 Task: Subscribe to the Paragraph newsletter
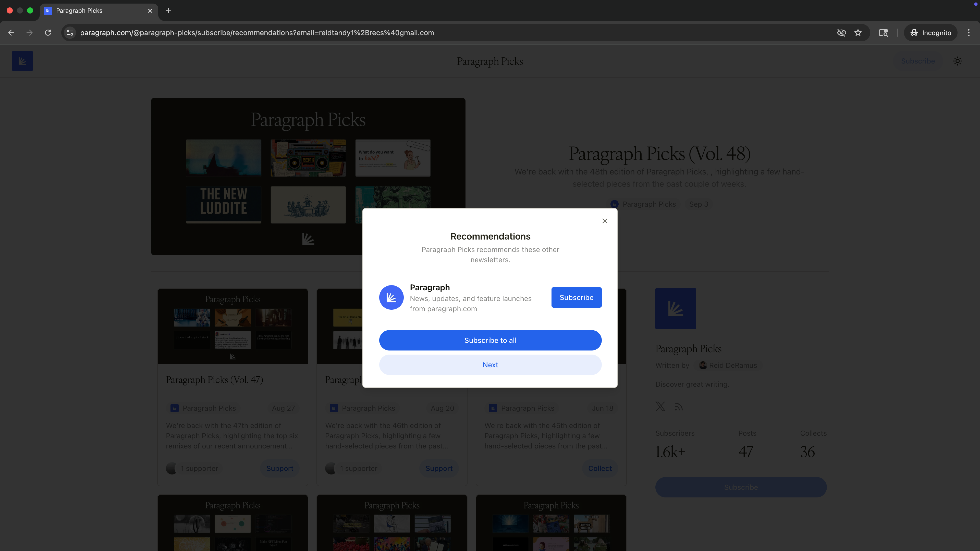point(576,297)
